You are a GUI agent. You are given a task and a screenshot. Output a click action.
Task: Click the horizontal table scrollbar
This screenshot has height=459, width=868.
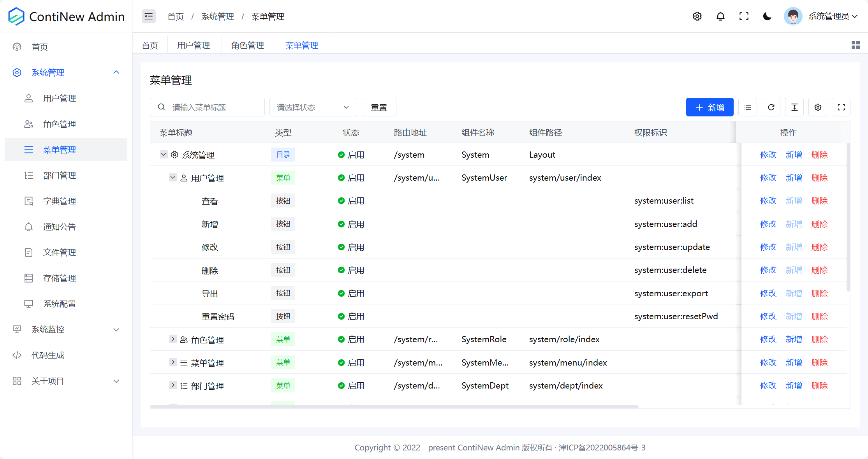pos(393,406)
